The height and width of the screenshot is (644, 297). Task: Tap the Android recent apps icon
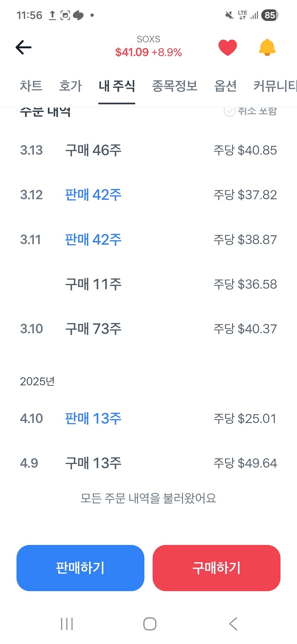(x=67, y=624)
